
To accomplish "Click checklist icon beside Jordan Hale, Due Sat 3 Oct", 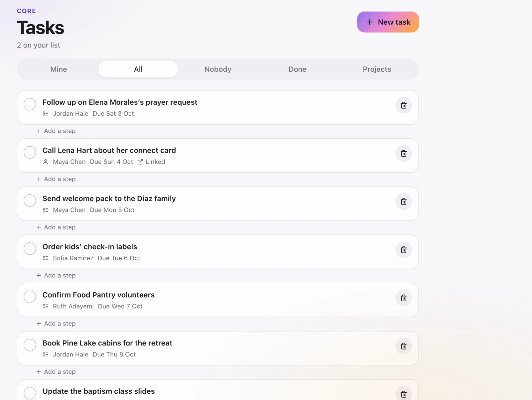I will 46,114.
